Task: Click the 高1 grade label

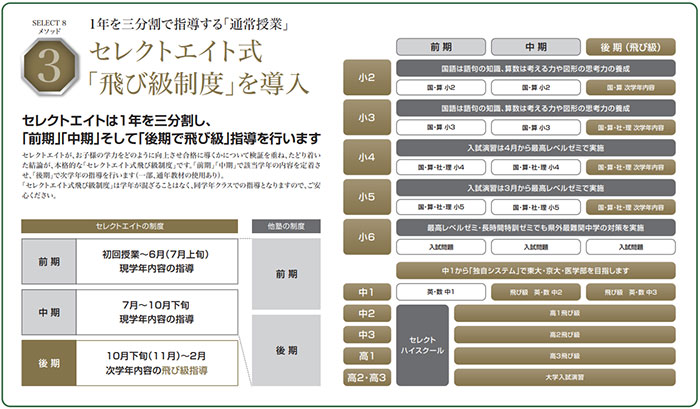Action: pos(367,356)
